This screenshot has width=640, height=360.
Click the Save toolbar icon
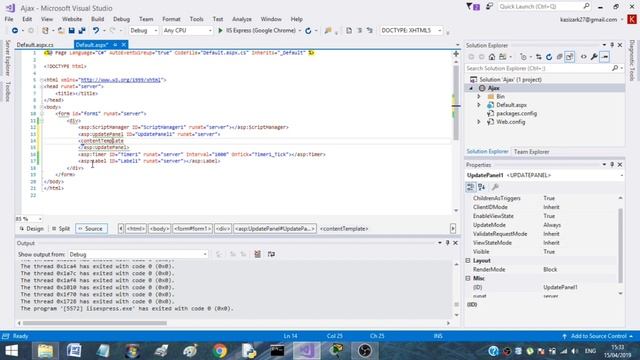pos(71,31)
